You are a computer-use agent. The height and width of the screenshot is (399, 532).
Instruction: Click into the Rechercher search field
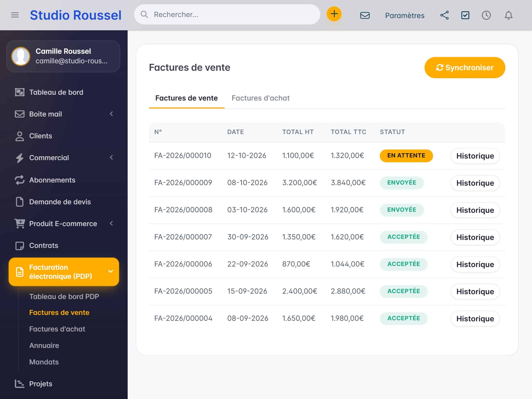point(227,14)
